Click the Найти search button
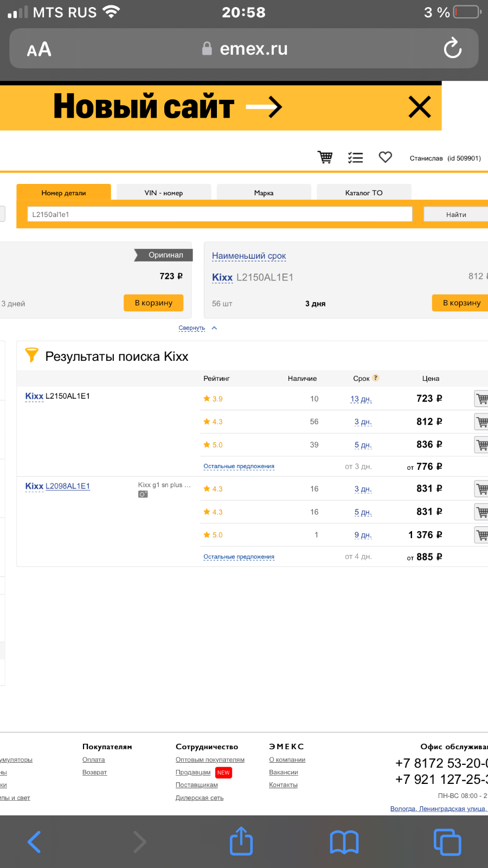This screenshot has height=868, width=488. click(456, 214)
